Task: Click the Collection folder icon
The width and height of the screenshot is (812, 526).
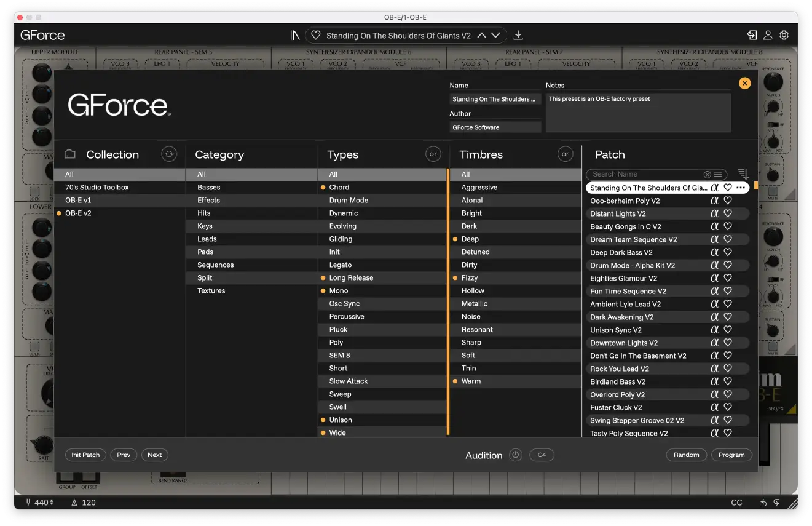Action: (x=70, y=154)
